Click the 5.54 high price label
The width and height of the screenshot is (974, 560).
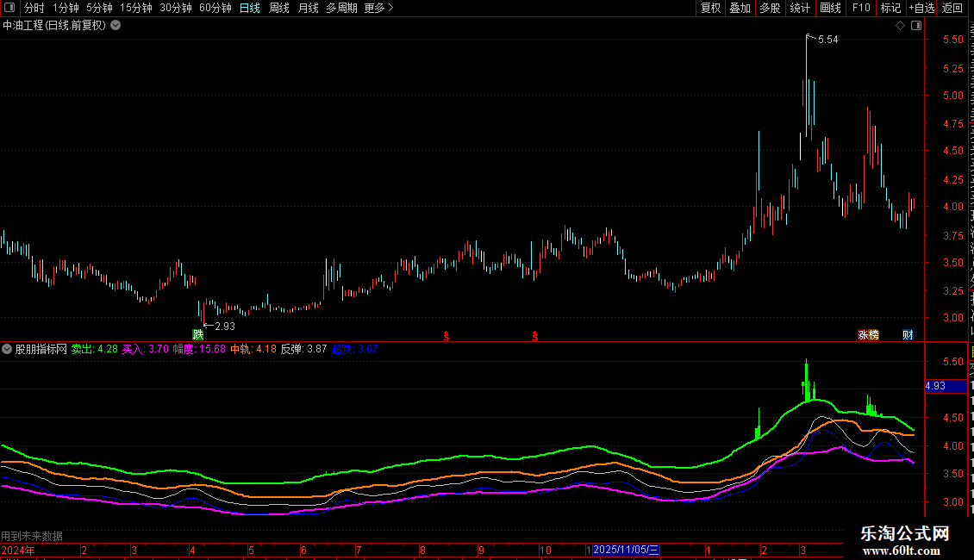[x=828, y=40]
